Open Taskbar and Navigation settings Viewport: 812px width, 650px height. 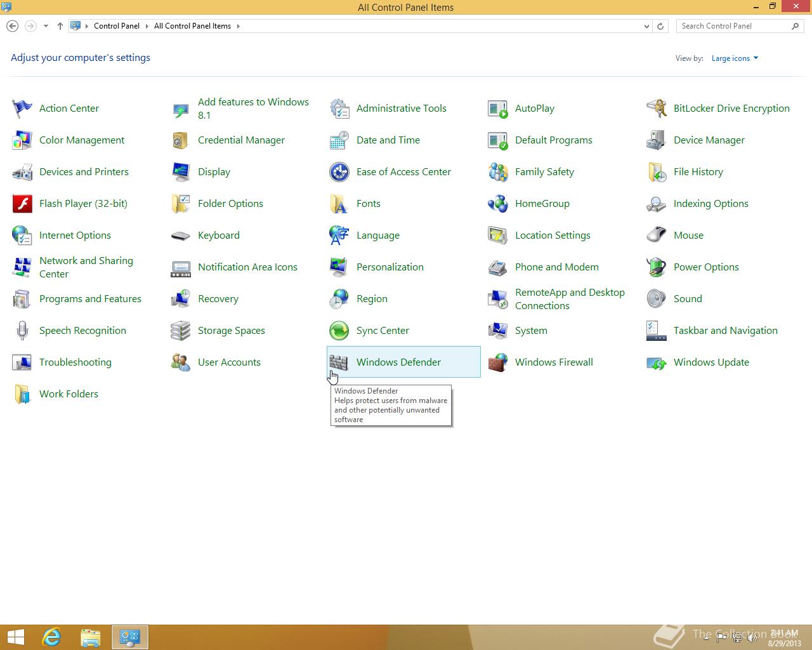726,331
